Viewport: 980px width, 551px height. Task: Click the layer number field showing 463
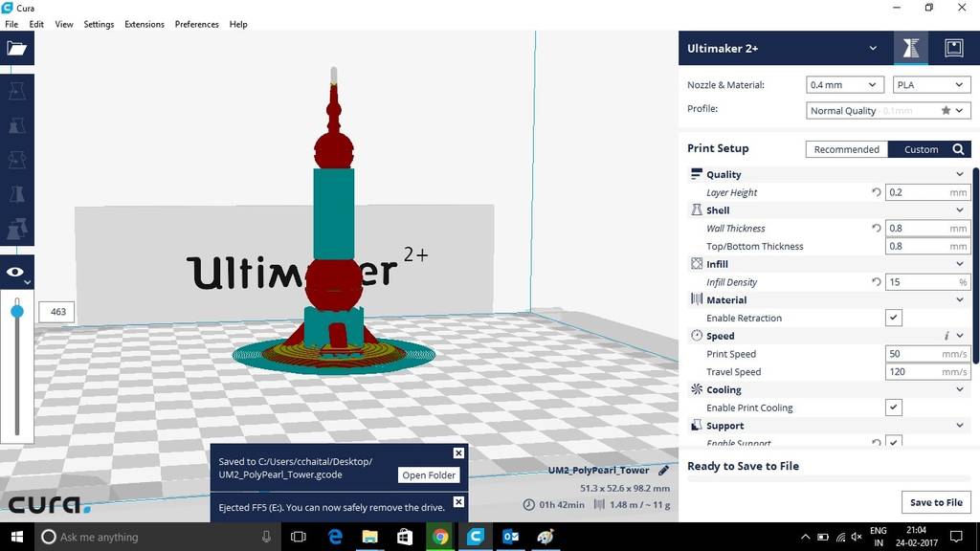coord(57,312)
